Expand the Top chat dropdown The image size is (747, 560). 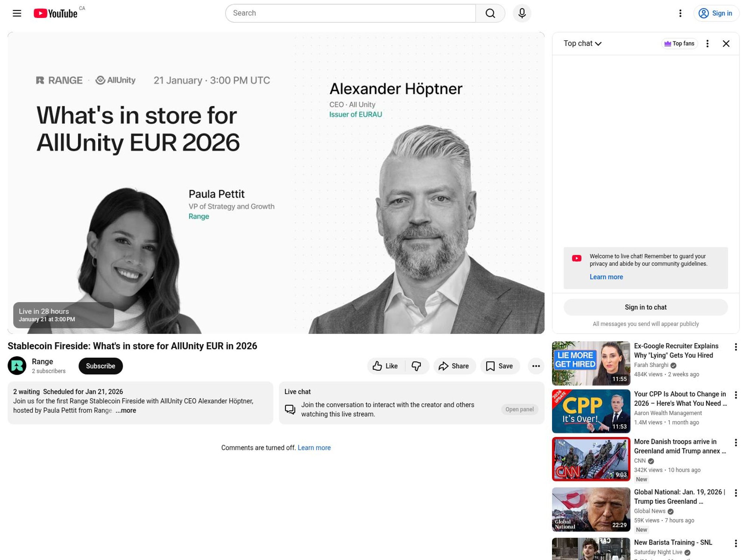click(x=582, y=44)
